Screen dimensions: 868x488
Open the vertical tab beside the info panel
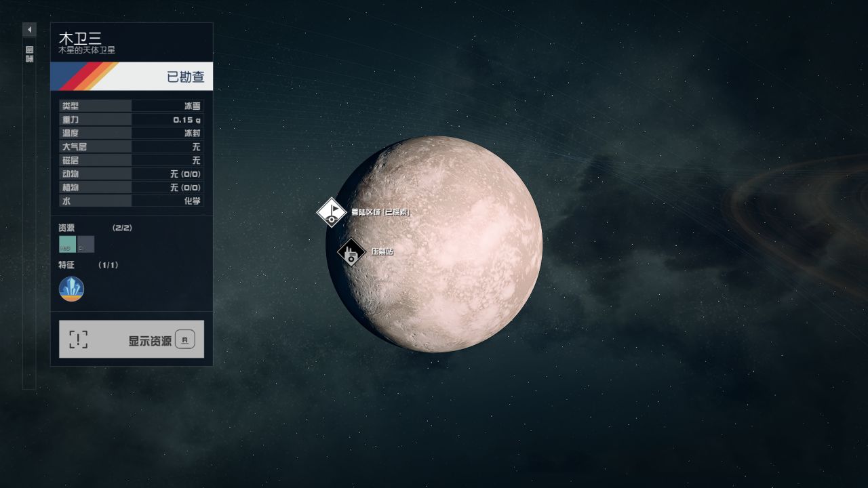point(29,54)
